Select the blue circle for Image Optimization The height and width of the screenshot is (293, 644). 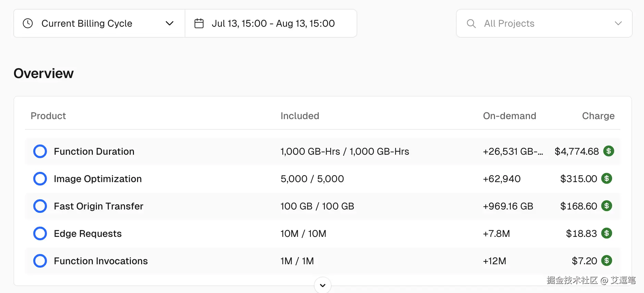pyautogui.click(x=40, y=179)
